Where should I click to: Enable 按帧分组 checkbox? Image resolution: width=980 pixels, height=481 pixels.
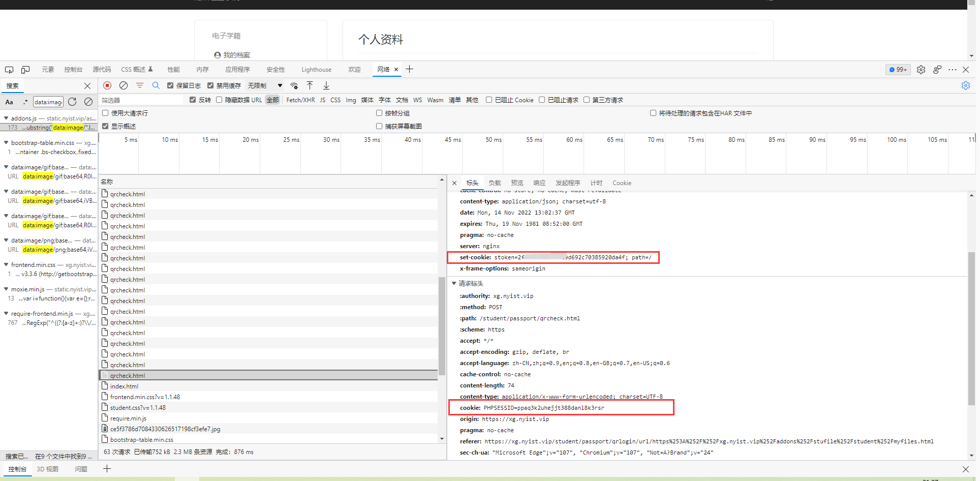[x=379, y=113]
